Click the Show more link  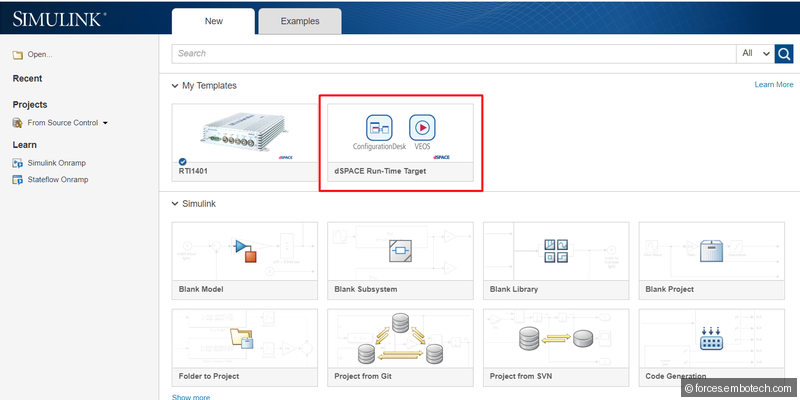click(x=191, y=396)
